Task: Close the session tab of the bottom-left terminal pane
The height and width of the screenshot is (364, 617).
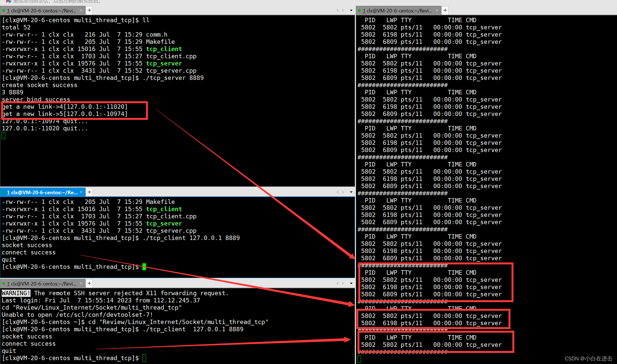Action: pos(81,283)
